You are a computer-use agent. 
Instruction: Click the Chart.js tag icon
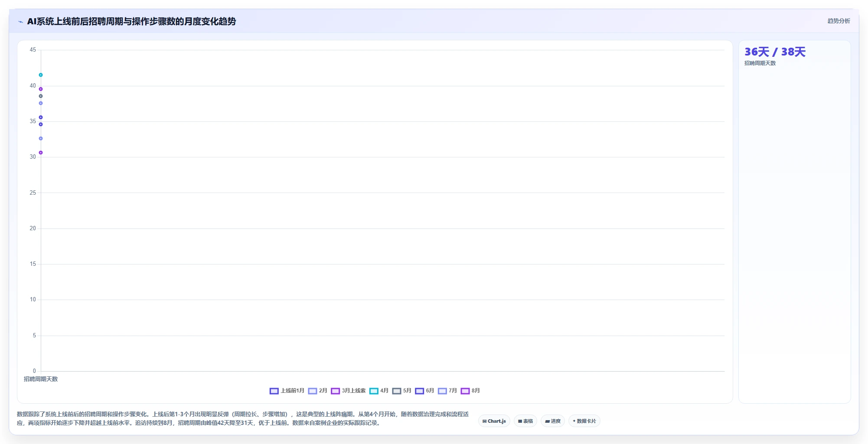484,421
